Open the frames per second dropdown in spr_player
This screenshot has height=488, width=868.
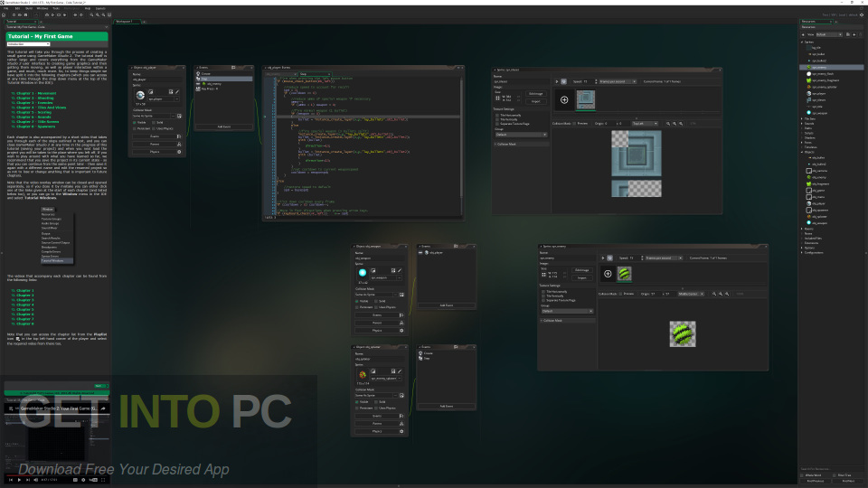click(x=618, y=81)
